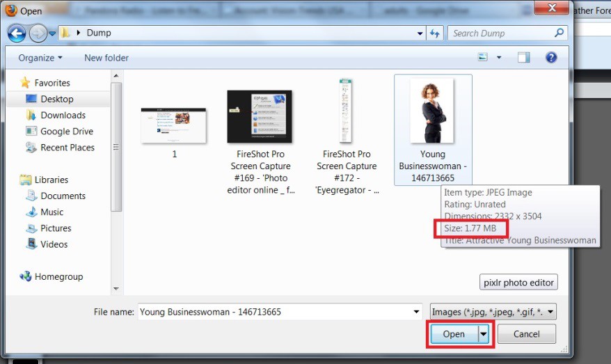Screen dimensions: 611x364
Task: Toggle the preview pane icon
Action: (x=523, y=58)
